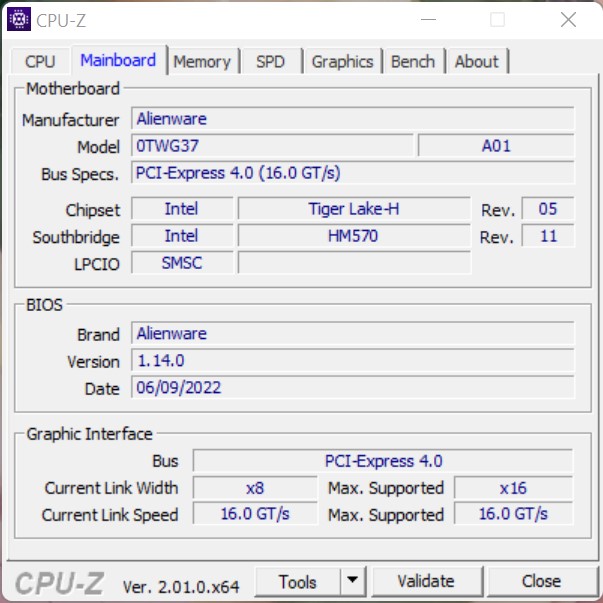603x603 pixels.
Task: Click the empty LPCIO model field
Action: 354,263
